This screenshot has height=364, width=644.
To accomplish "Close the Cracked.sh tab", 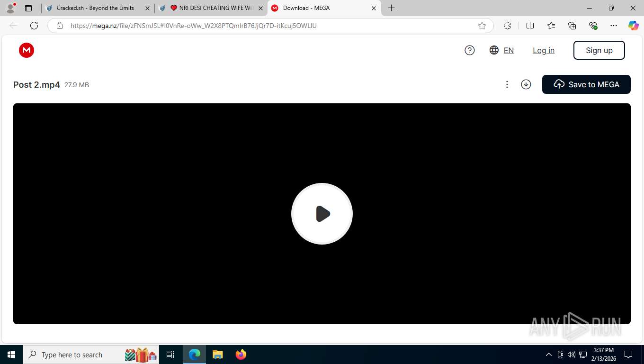I will [147, 8].
